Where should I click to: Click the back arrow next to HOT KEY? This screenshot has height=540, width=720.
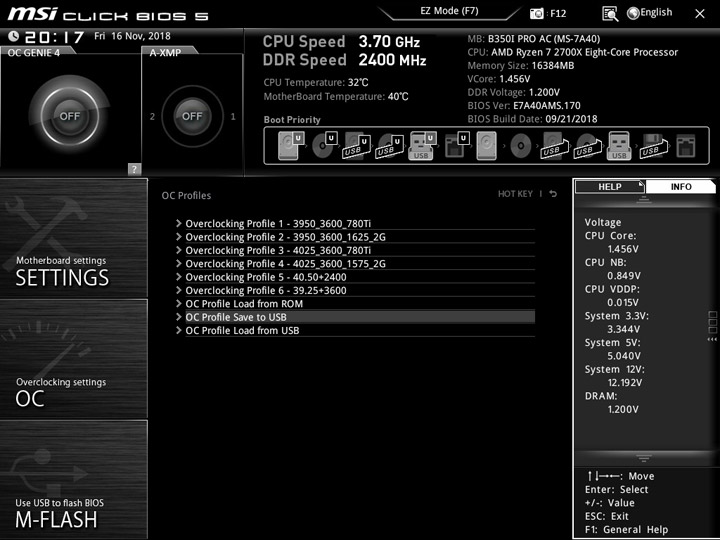pos(553,194)
